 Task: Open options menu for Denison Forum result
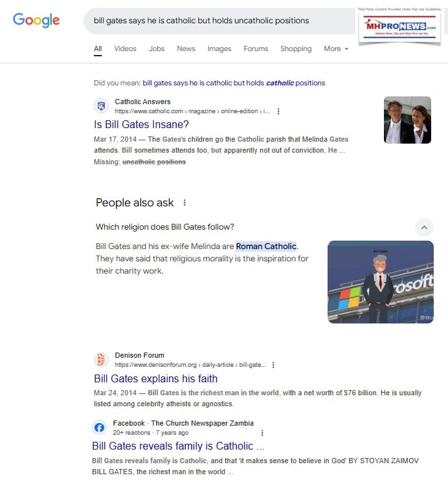[x=273, y=365]
